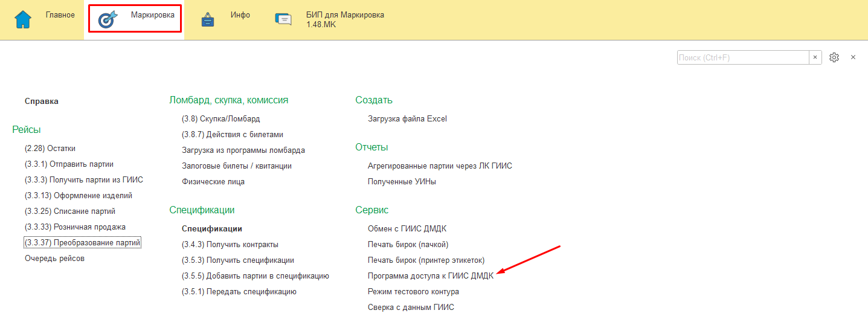
Task: Click Ломбард, скупка, комиссия heading
Action: point(229,100)
